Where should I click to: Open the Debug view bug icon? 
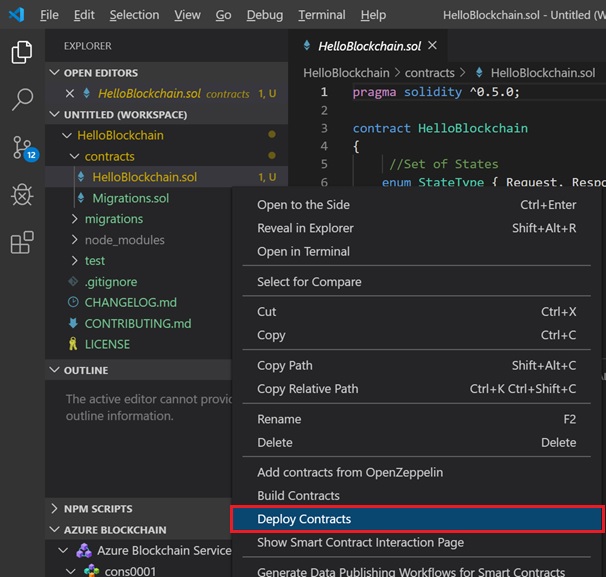(22, 194)
